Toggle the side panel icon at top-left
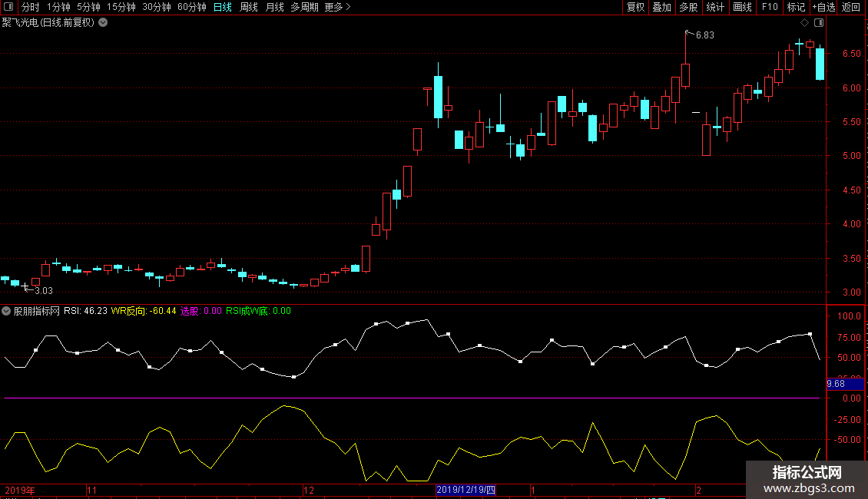868x499 pixels. 8,7
